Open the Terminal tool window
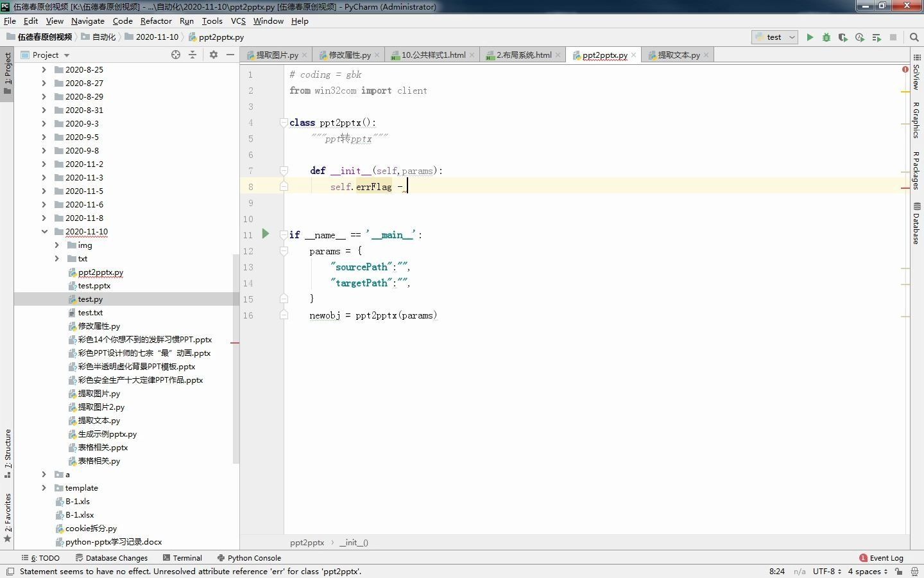This screenshot has height=578, width=924. [182, 557]
